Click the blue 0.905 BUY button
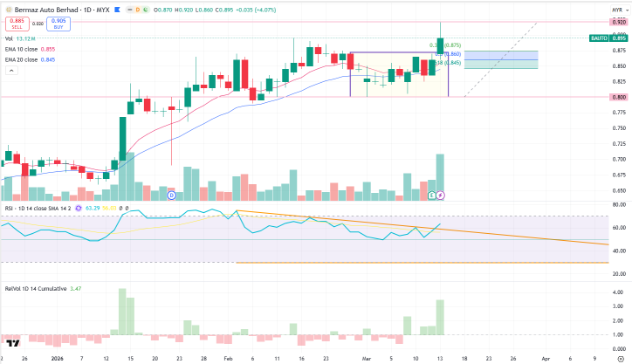 [58, 24]
